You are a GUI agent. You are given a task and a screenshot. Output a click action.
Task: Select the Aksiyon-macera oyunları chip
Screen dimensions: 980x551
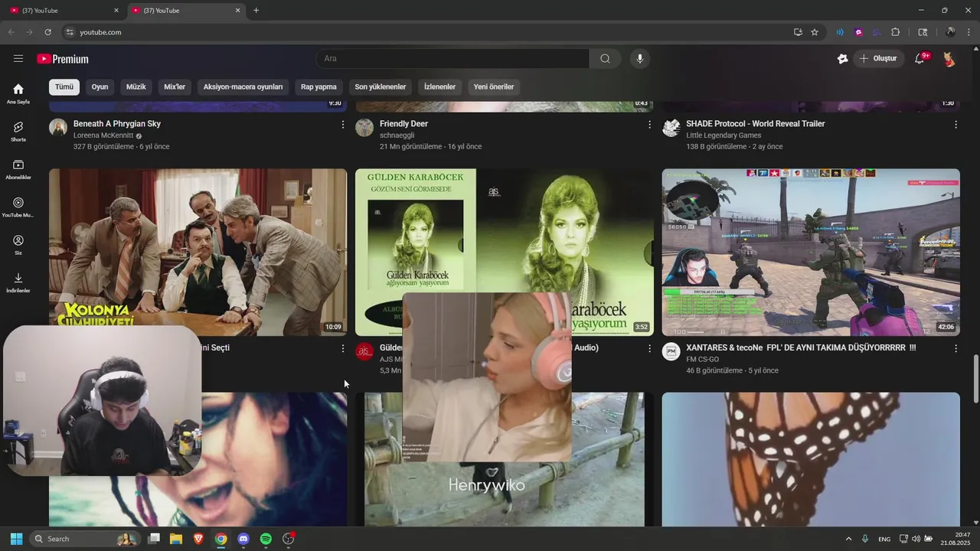243,86
